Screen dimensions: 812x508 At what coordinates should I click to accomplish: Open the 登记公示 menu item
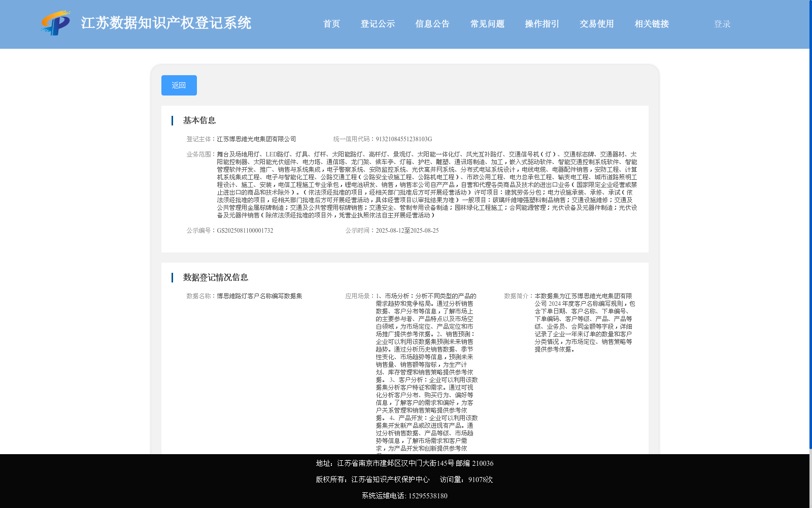tap(378, 24)
